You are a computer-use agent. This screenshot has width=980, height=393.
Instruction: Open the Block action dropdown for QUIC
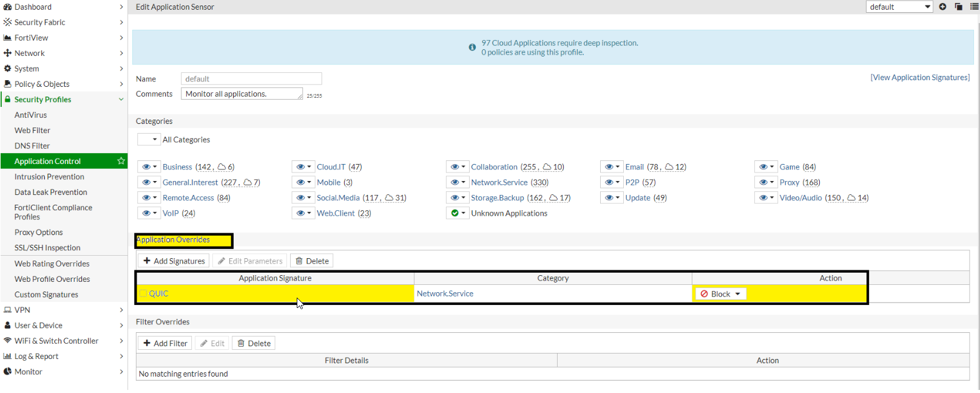720,294
